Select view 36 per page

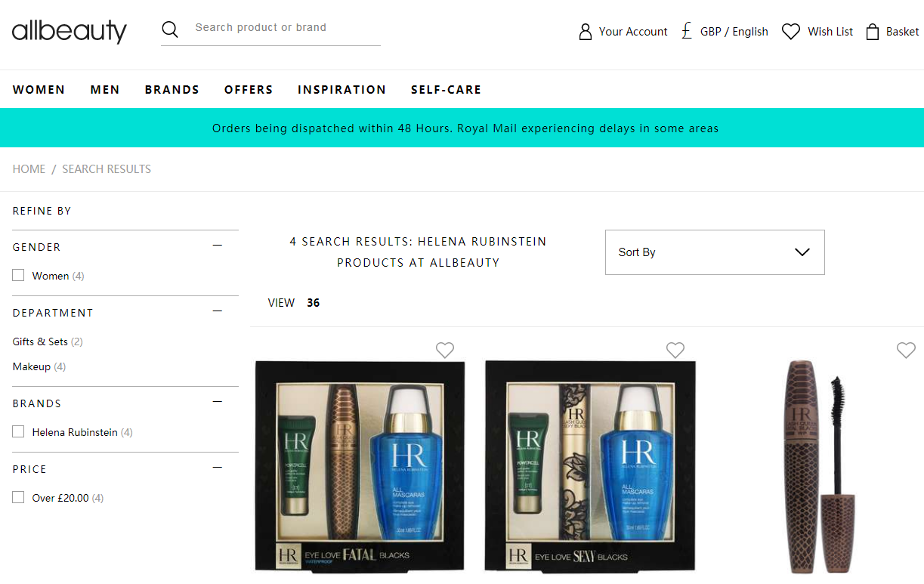[x=314, y=303]
